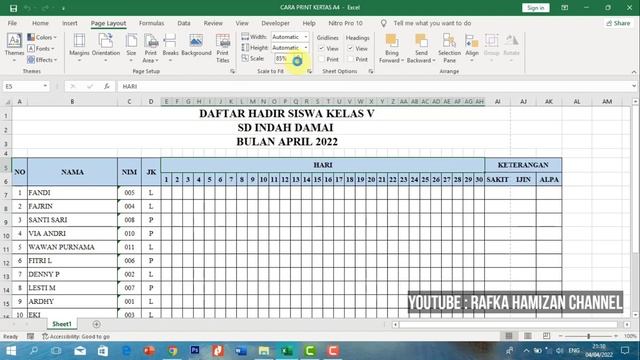Open the Nitro Pro 10 tab

[345, 23]
